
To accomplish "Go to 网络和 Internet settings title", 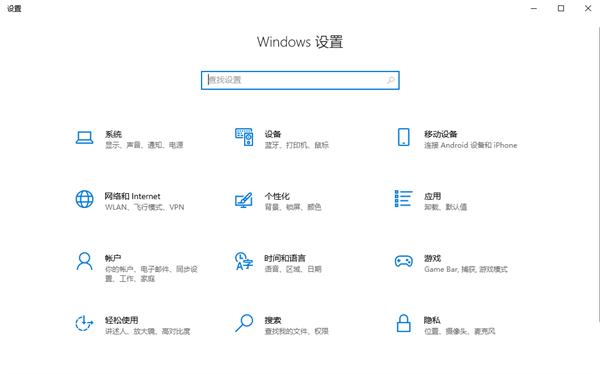I will [x=132, y=196].
